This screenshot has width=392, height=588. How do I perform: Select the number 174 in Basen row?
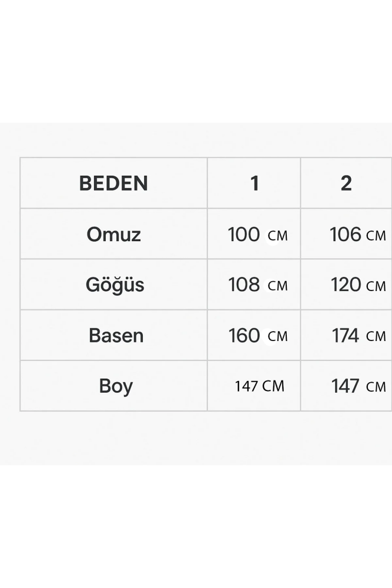tap(346, 336)
